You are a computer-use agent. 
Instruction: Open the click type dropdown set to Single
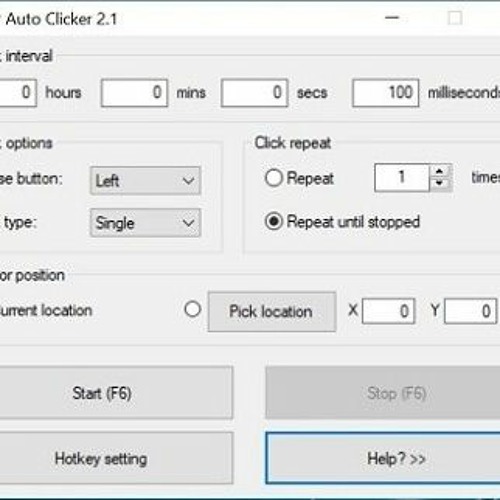145,223
